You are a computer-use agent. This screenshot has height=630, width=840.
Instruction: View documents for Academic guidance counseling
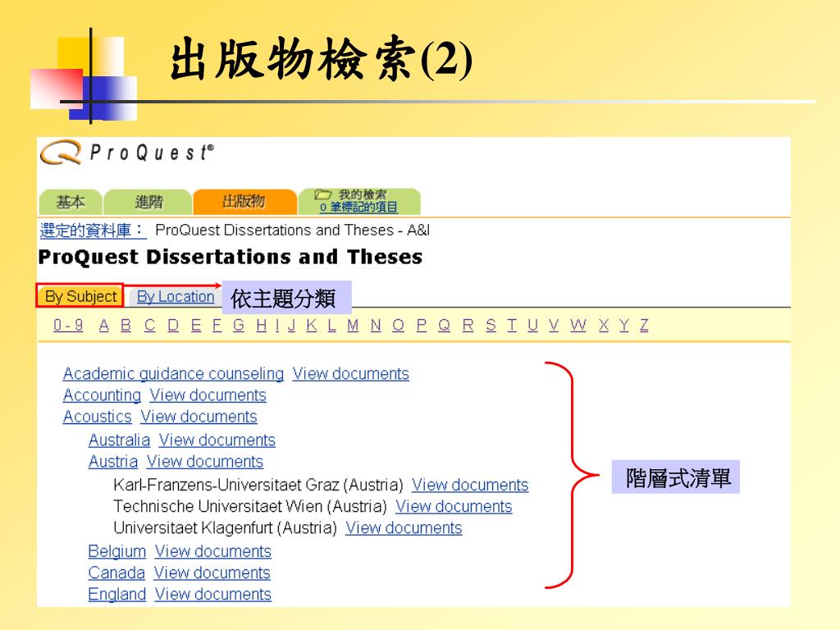[351, 373]
